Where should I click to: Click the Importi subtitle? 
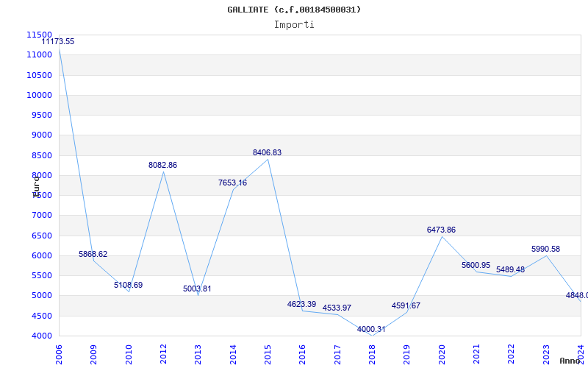294,25
